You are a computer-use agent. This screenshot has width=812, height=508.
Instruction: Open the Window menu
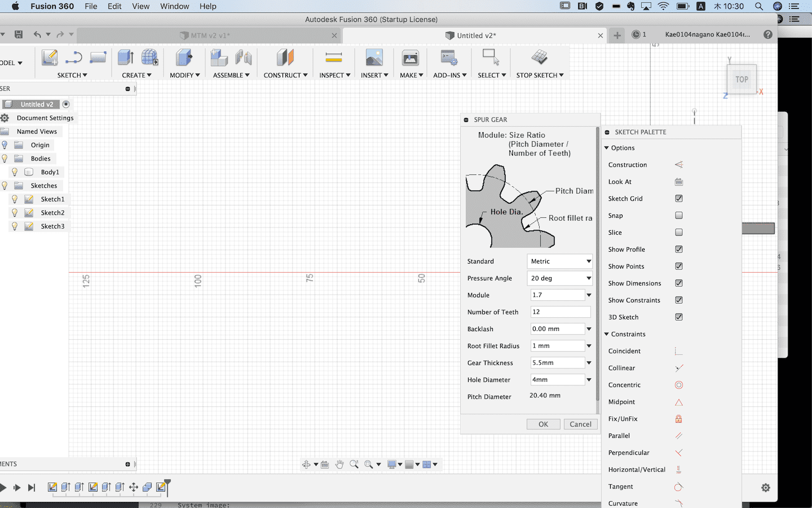(175, 6)
